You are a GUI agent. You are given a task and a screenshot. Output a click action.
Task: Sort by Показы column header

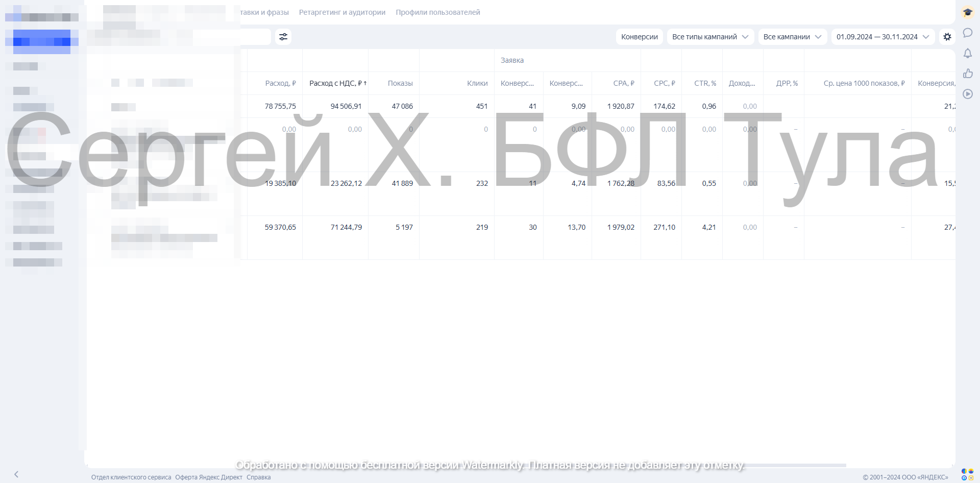coord(400,83)
